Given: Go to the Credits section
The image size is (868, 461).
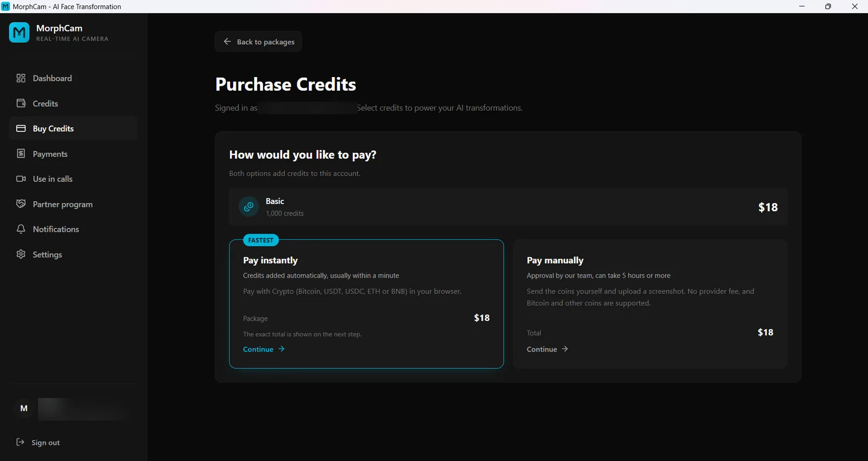Looking at the screenshot, I should (x=73, y=103).
